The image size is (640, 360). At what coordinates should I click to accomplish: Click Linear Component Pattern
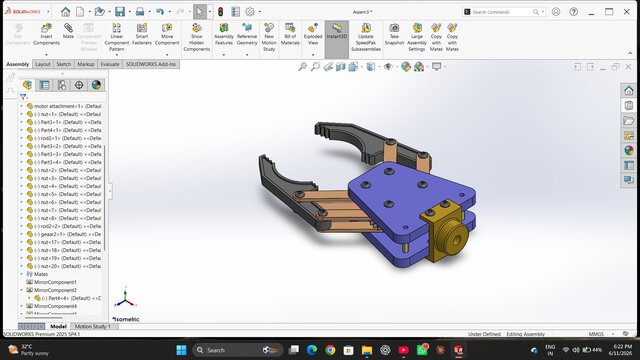pyautogui.click(x=117, y=37)
